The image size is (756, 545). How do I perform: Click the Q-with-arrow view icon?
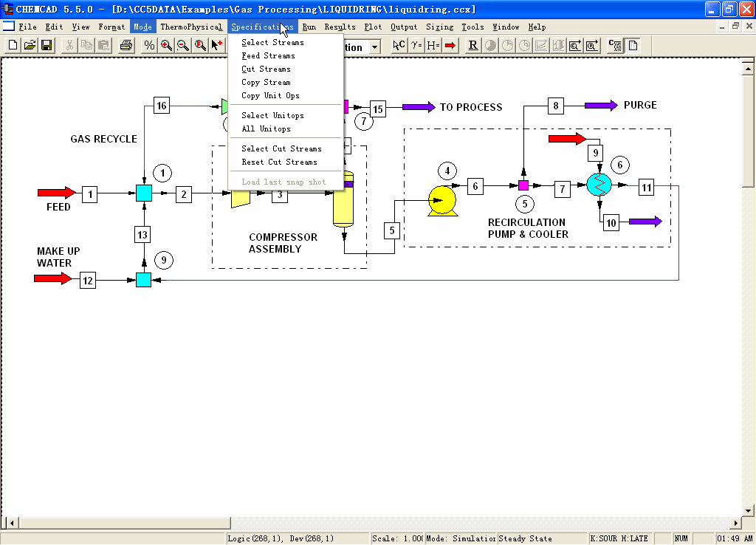point(574,45)
